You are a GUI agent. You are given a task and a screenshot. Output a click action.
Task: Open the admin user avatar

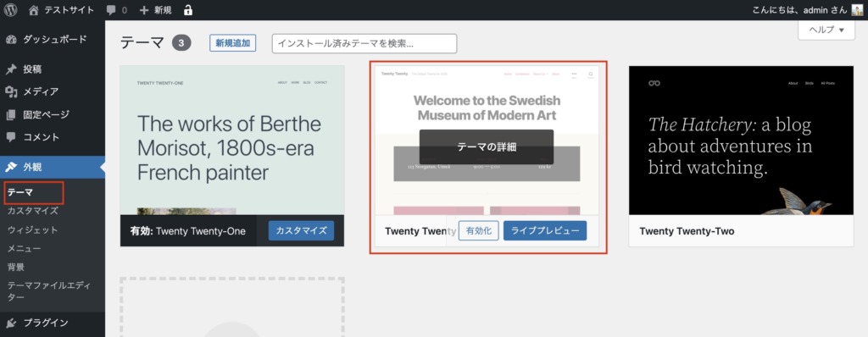pyautogui.click(x=857, y=10)
